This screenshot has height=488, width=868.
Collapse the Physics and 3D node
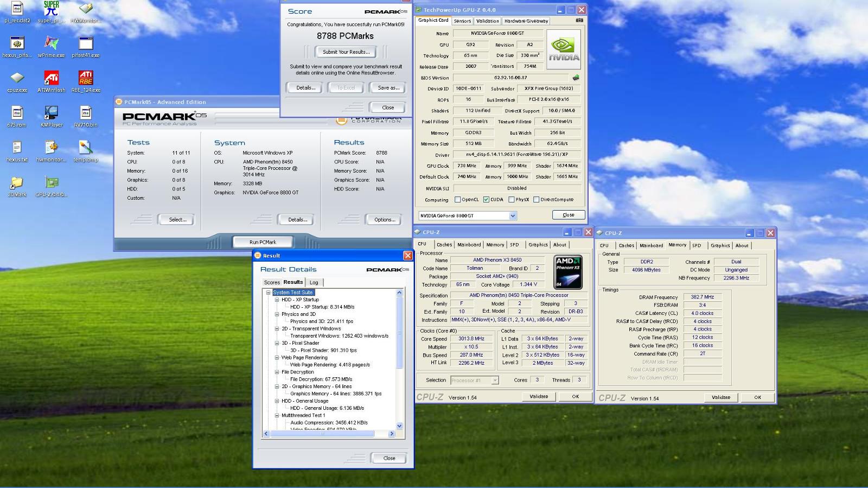[x=277, y=314]
